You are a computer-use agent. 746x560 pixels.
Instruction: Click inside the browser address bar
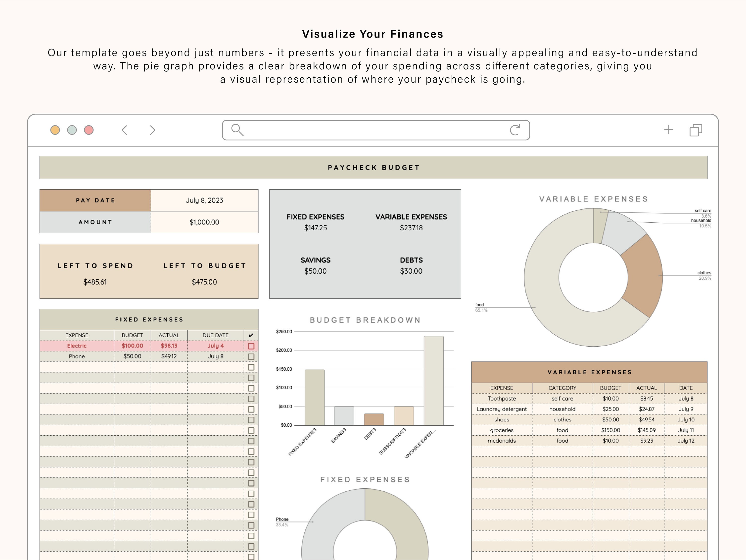(371, 131)
